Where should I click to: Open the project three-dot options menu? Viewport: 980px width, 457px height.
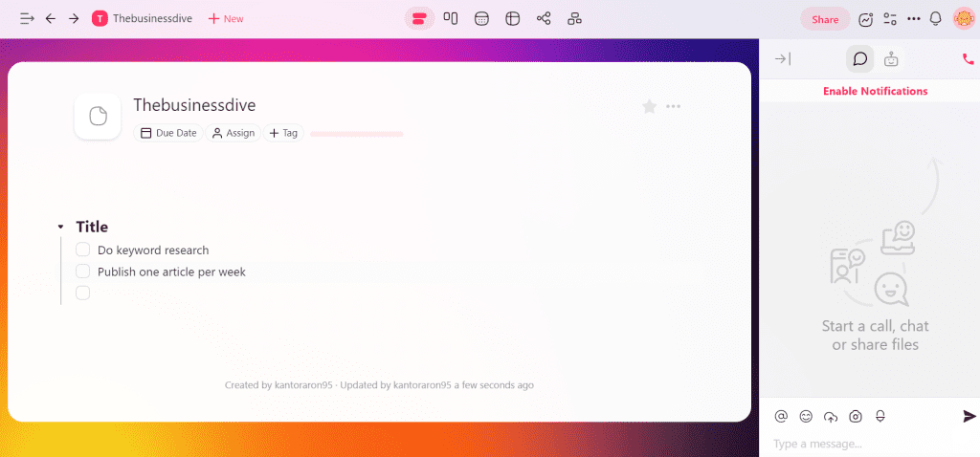coord(674,106)
